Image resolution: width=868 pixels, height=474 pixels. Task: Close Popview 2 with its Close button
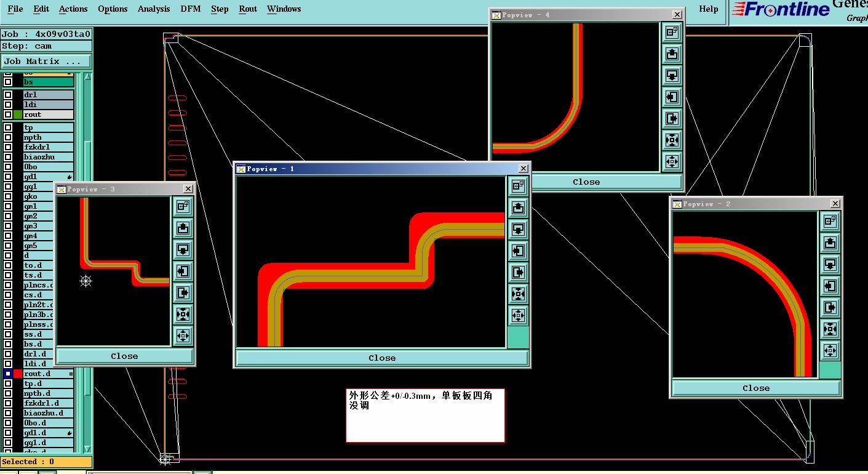coord(756,388)
